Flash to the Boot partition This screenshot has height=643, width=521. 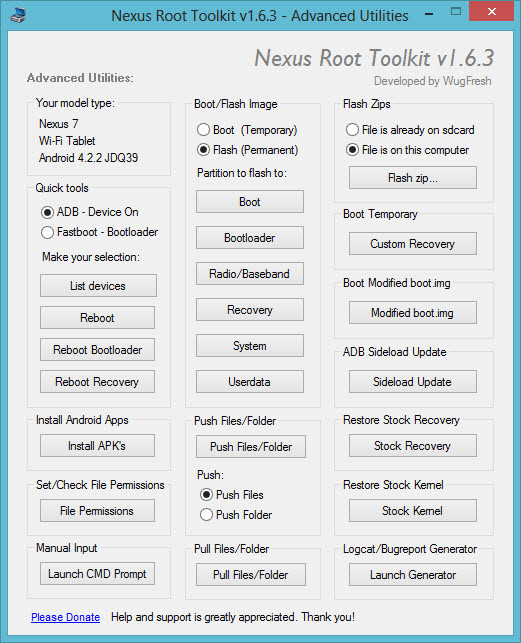click(250, 202)
